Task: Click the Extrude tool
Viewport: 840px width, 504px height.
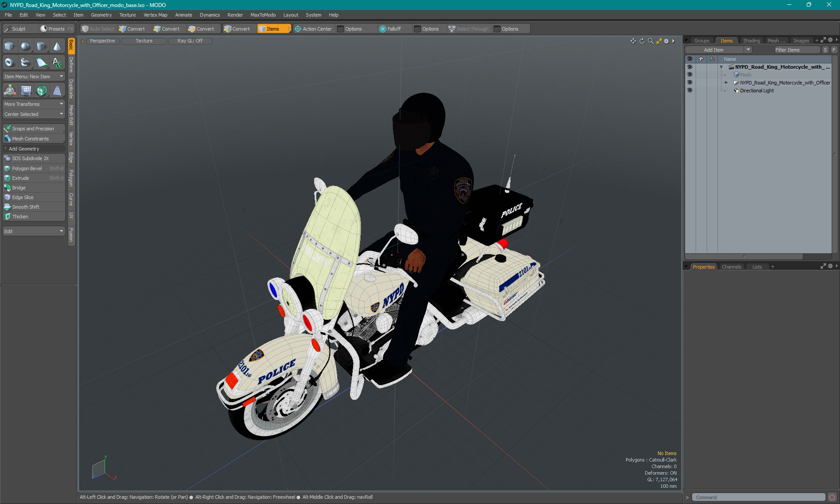Action: click(34, 178)
